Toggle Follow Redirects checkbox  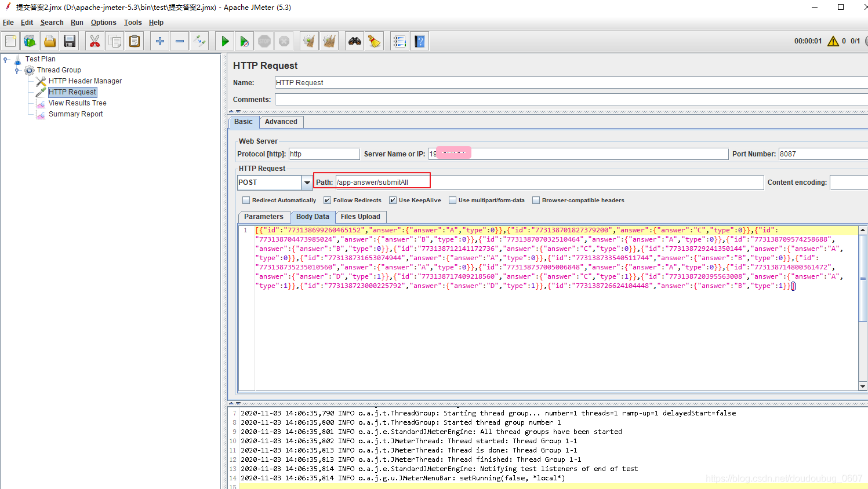tap(328, 200)
